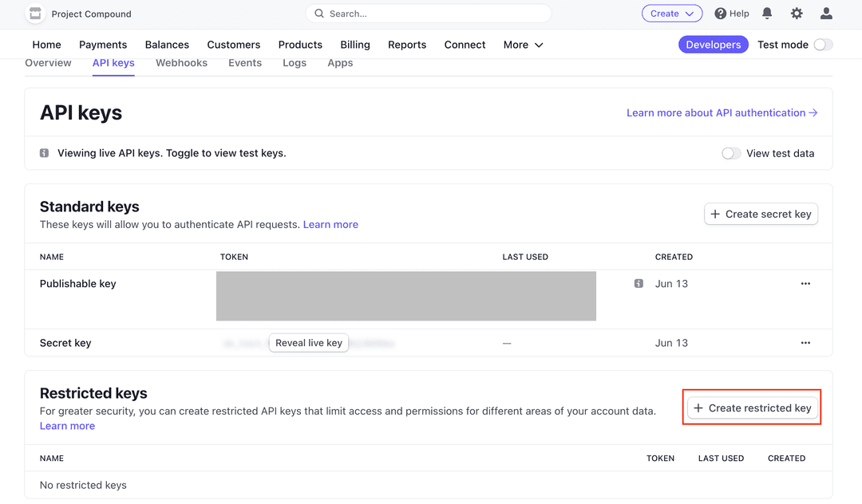
Task: Open Payments section
Action: [103, 45]
